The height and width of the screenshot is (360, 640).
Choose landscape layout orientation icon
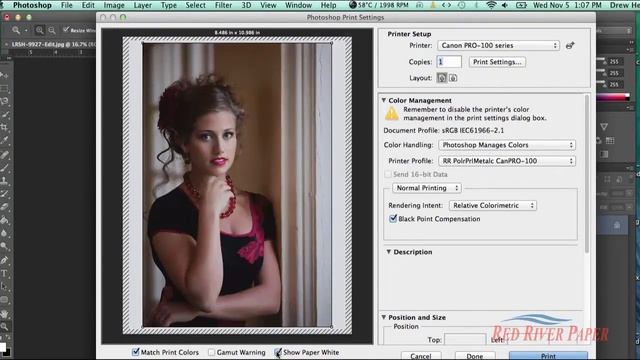pyautogui.click(x=453, y=78)
